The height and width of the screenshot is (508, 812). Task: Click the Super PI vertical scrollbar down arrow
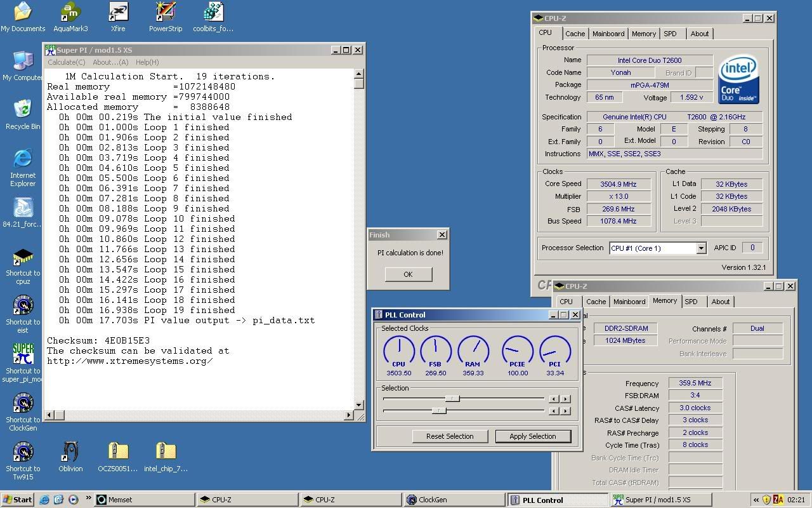point(359,404)
